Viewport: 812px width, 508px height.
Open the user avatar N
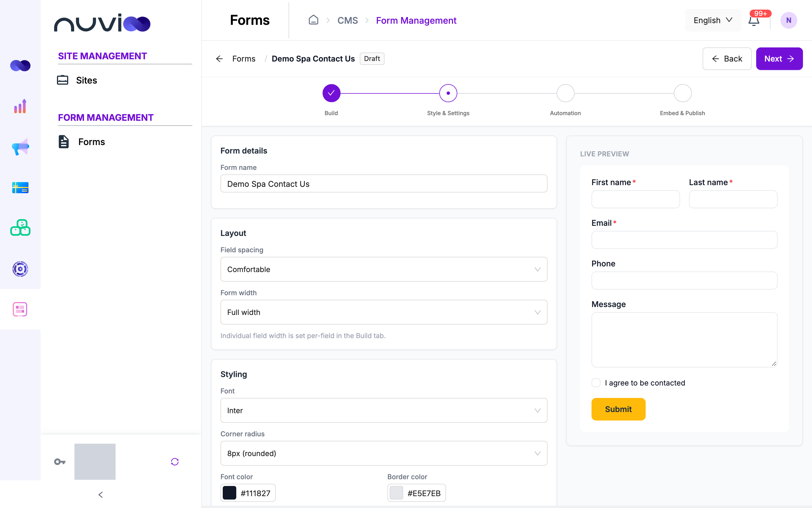coord(789,21)
